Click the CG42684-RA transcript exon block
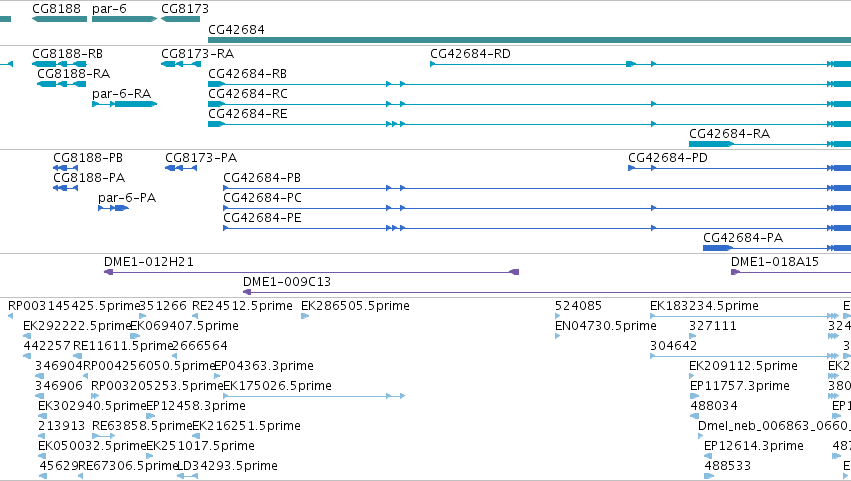Image resolution: width=851 pixels, height=481 pixels. tap(710, 144)
